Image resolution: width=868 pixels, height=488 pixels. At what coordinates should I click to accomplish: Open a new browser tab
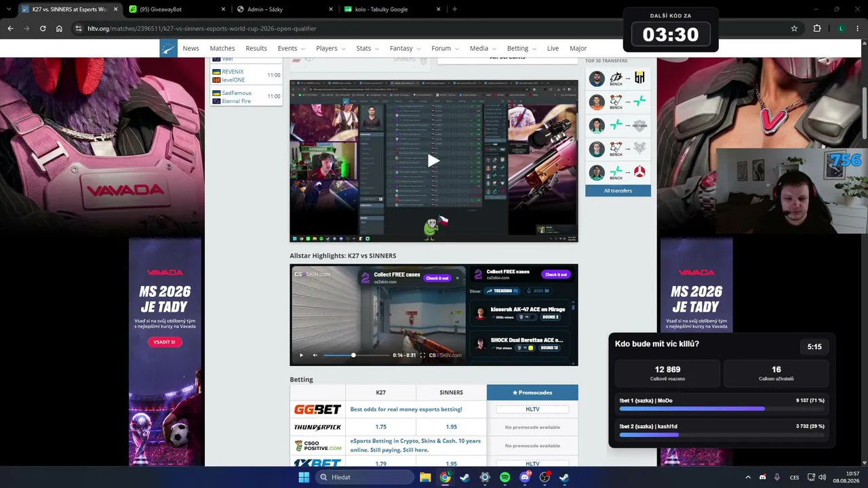(454, 9)
